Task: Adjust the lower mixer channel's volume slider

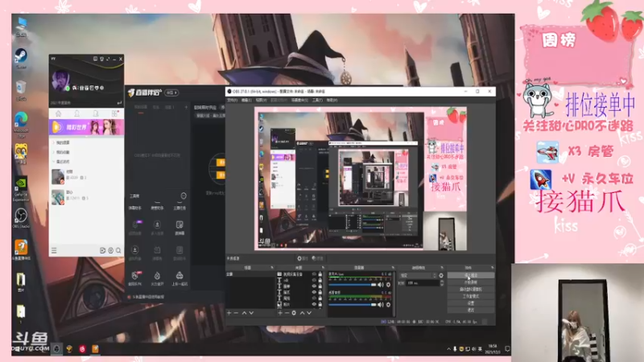Action: tap(353, 305)
